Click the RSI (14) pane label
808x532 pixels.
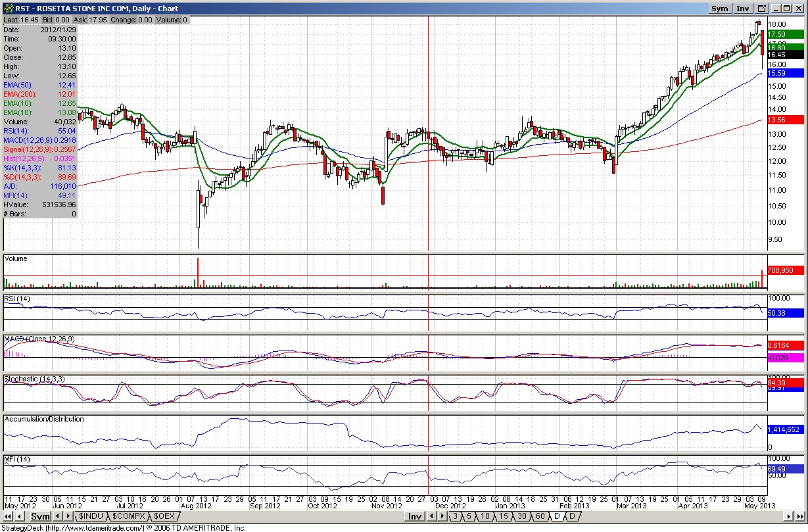click(x=17, y=299)
